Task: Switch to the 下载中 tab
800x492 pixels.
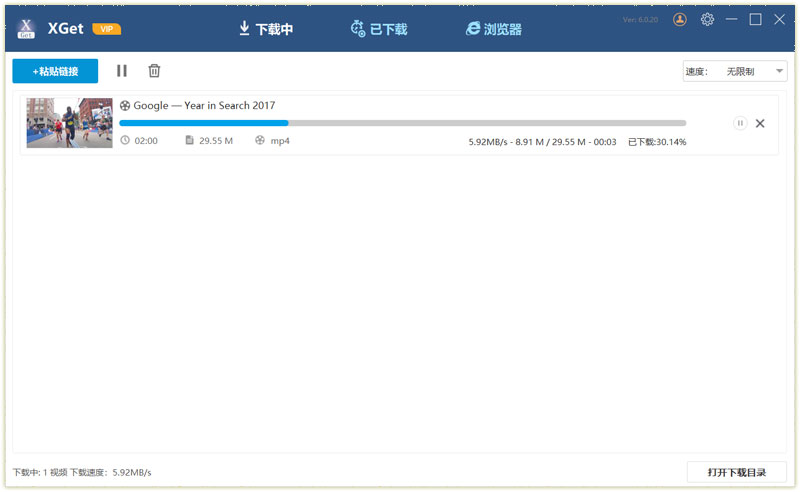Action: [266, 29]
